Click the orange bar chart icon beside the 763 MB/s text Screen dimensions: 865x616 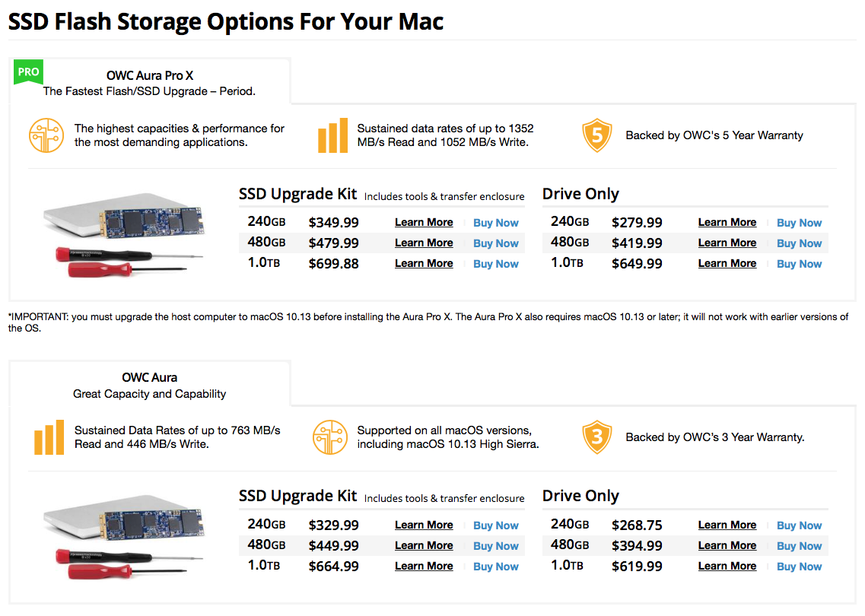tap(49, 437)
